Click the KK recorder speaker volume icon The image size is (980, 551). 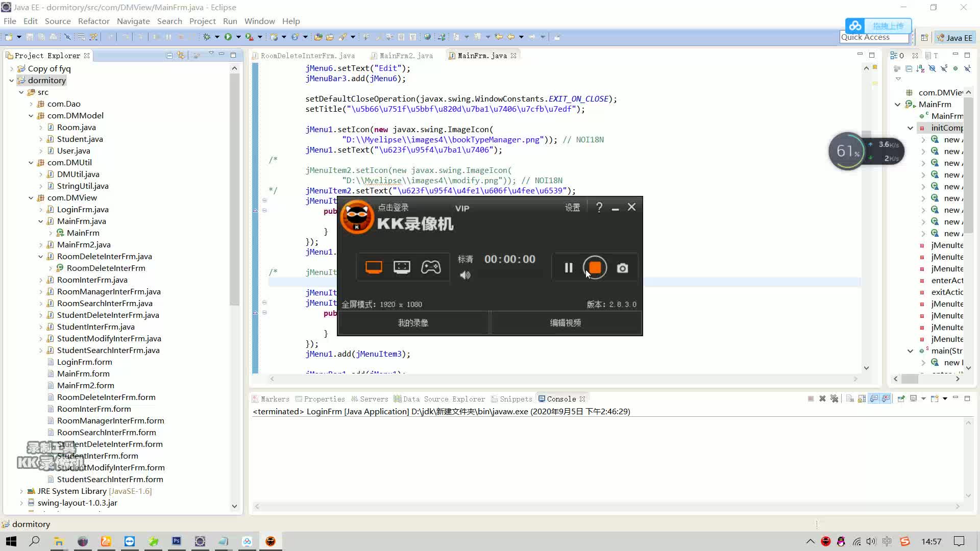click(x=465, y=275)
